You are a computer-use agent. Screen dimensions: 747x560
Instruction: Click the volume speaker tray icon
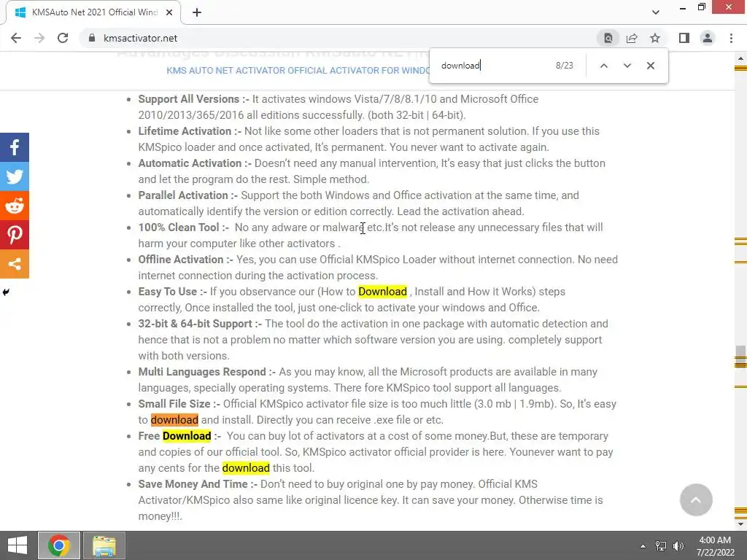[x=678, y=546]
